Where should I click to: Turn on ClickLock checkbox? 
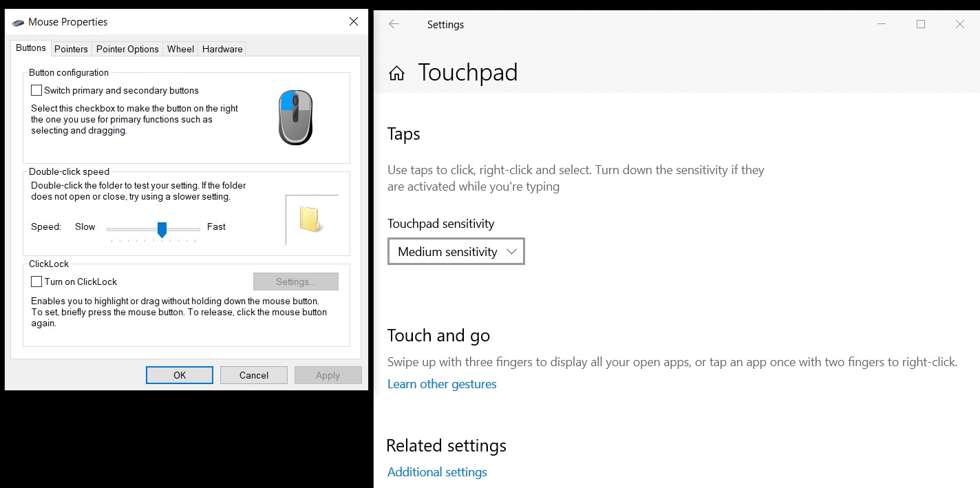pos(36,282)
